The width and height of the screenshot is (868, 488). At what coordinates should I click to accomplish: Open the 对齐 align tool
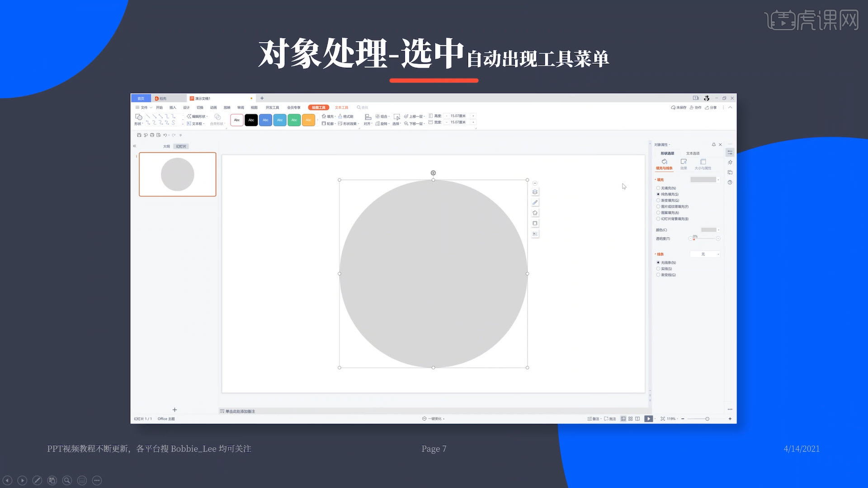pos(368,120)
